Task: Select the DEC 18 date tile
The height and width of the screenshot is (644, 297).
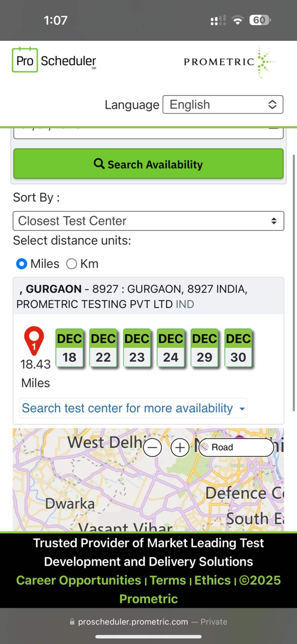Action: tap(69, 348)
